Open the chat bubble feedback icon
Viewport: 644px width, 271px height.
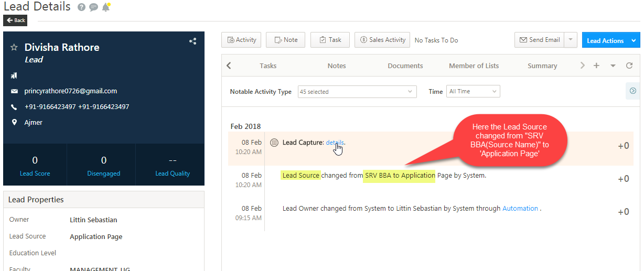click(93, 7)
